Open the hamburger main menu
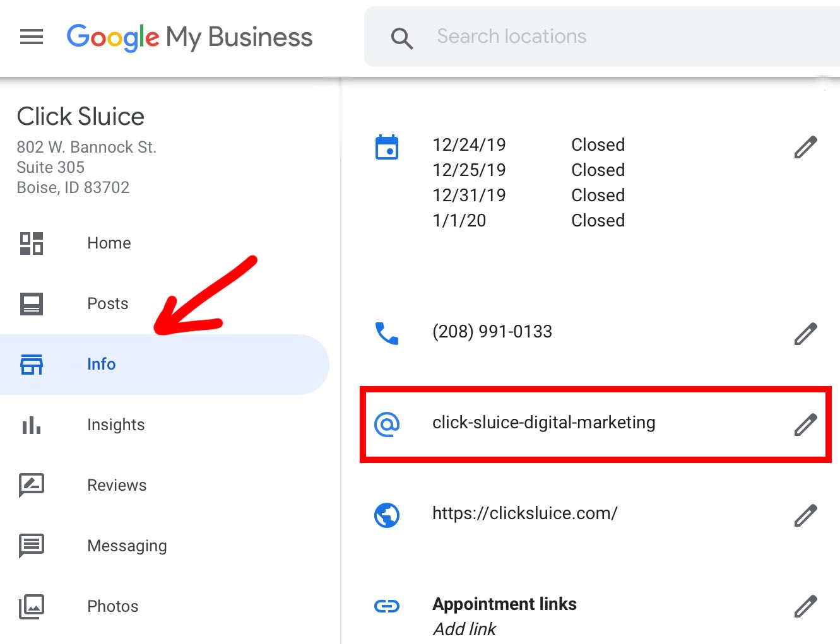Screen dimensions: 840x644 [x=32, y=37]
